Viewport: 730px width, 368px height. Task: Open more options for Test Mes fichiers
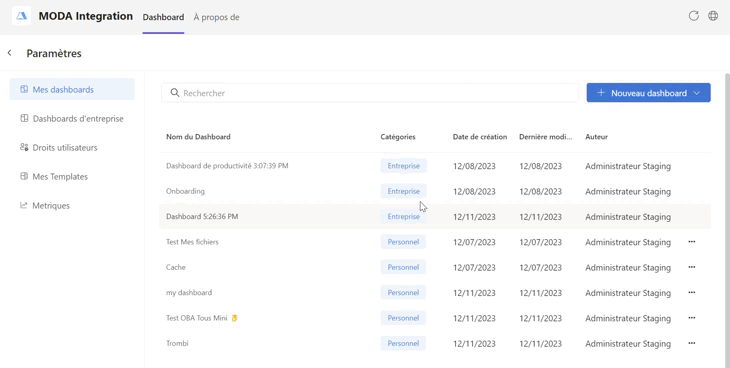click(x=692, y=242)
